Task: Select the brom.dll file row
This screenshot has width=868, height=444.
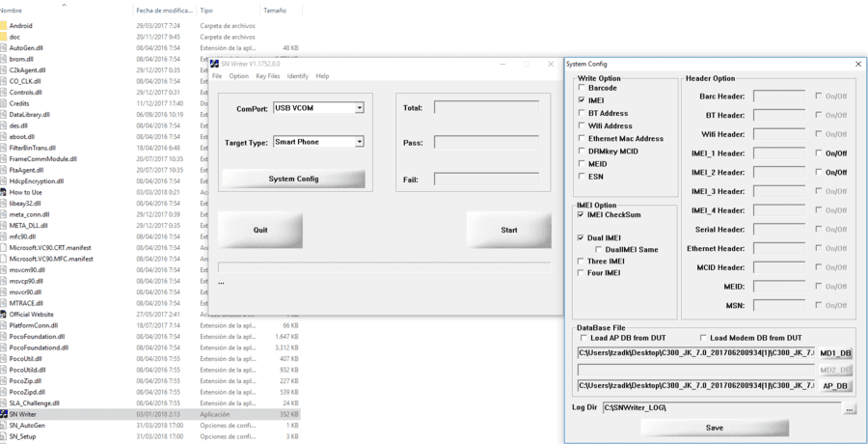Action: tap(150, 59)
